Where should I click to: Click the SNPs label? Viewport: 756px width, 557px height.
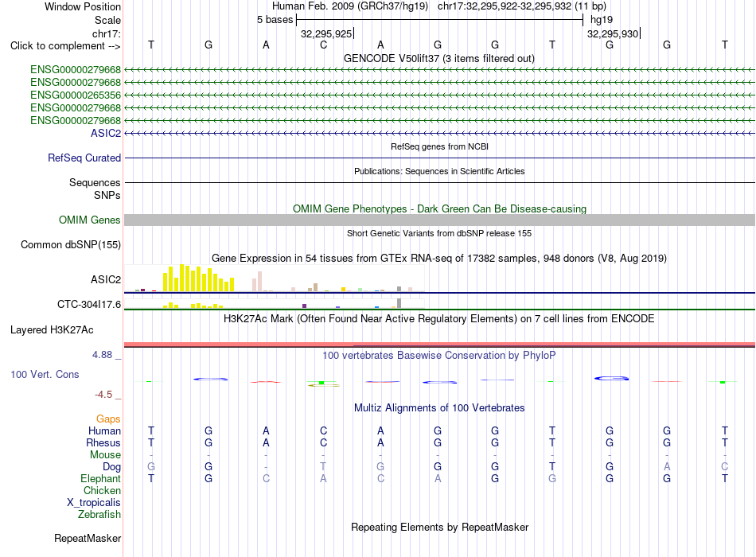[107, 195]
